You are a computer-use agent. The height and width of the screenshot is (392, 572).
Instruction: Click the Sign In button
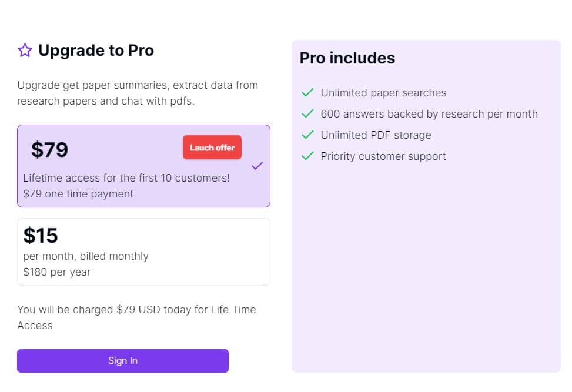click(123, 360)
